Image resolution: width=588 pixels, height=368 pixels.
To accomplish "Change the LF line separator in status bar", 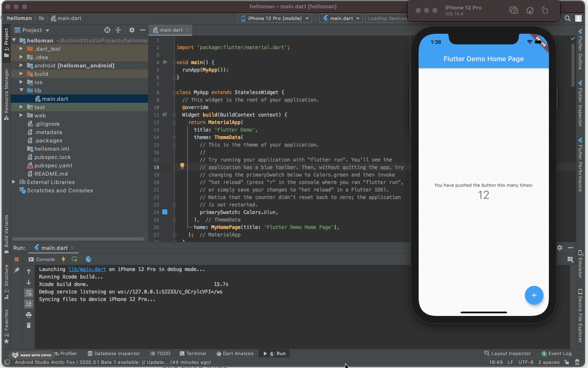I will 510,362.
